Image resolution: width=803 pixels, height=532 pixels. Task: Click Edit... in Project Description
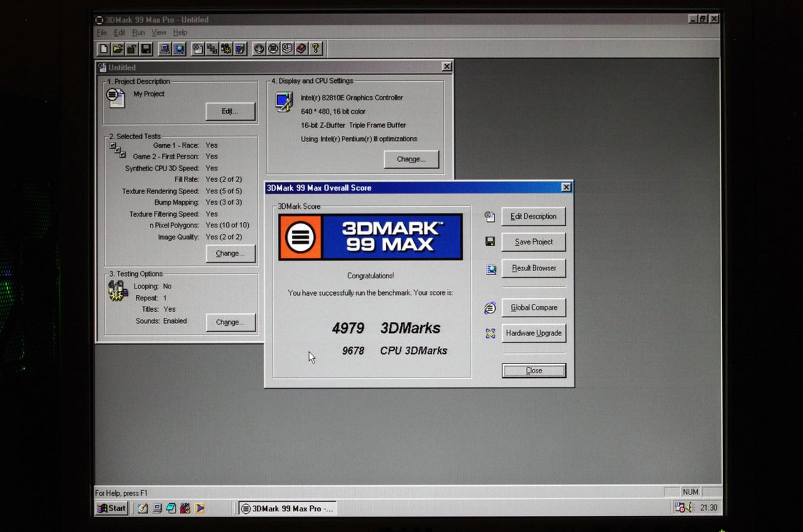pos(230,111)
